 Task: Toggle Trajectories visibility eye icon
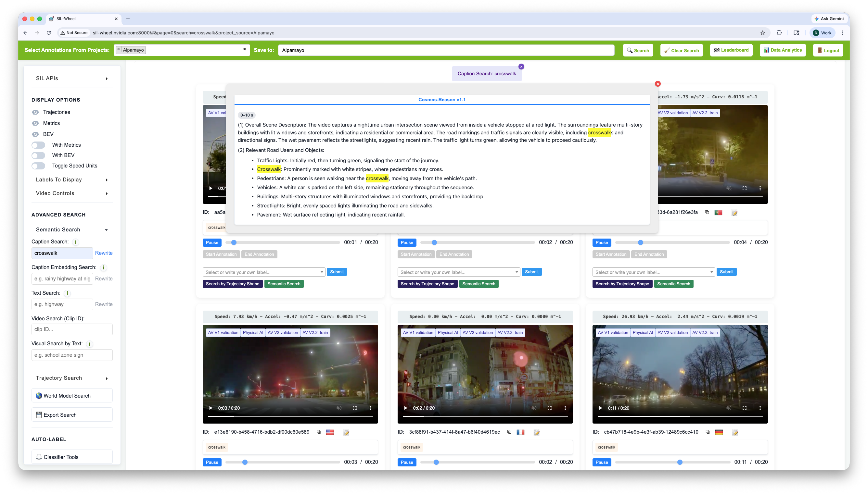click(x=35, y=112)
